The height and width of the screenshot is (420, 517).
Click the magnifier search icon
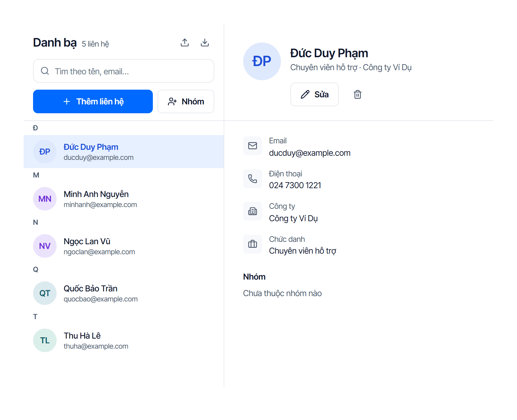click(x=45, y=71)
